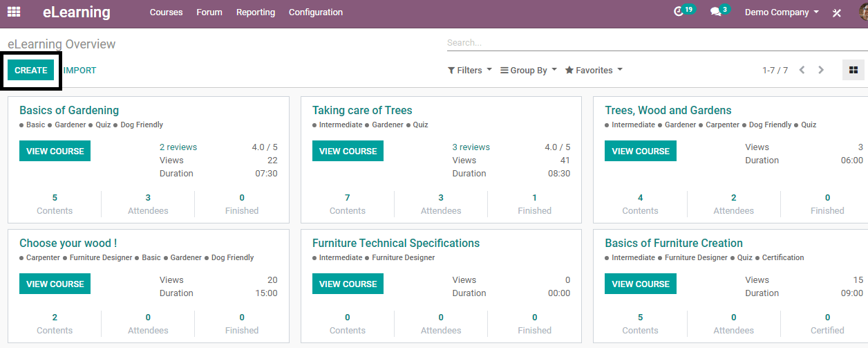The height and width of the screenshot is (348, 868).
Task: Click the debug tools wrench icon
Action: click(x=837, y=13)
